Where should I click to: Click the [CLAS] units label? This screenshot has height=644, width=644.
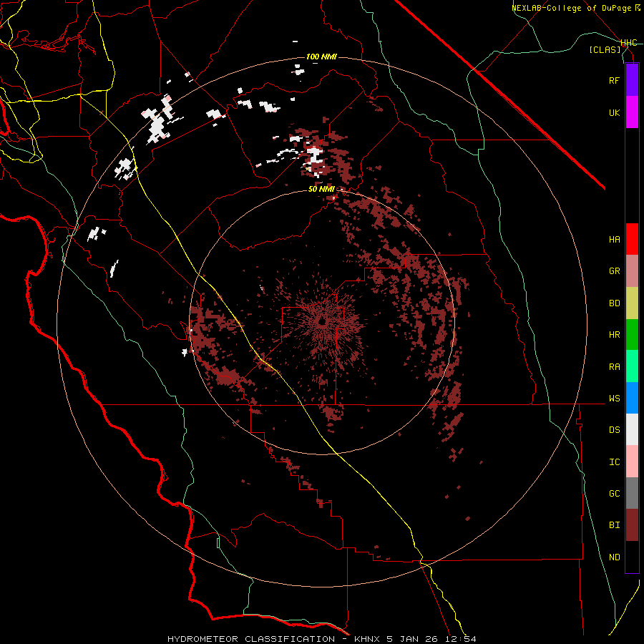tap(605, 49)
